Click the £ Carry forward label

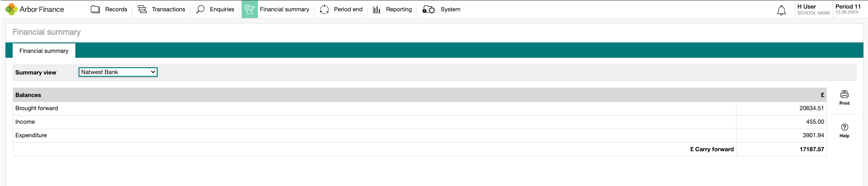point(712,149)
